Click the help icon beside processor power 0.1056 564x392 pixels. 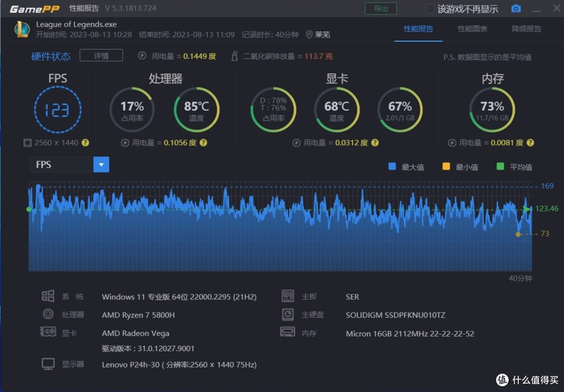click(203, 143)
